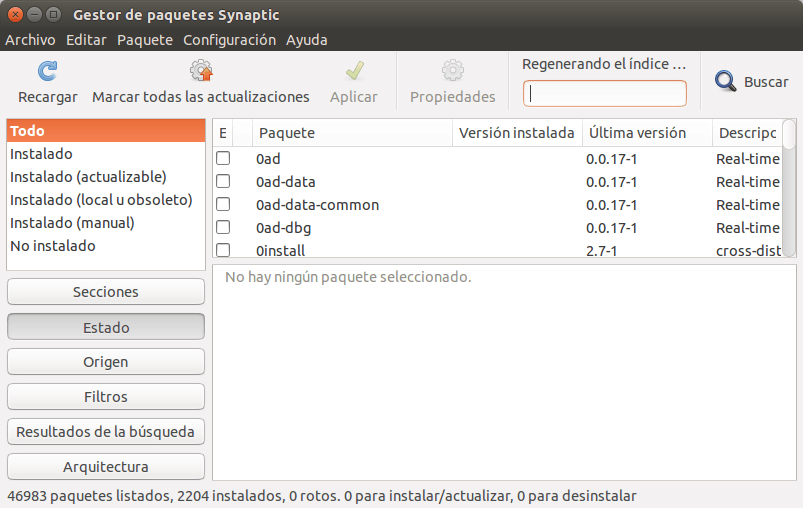The image size is (803, 508).
Task: Select the 0ad-dbg package name
Action: click(284, 228)
